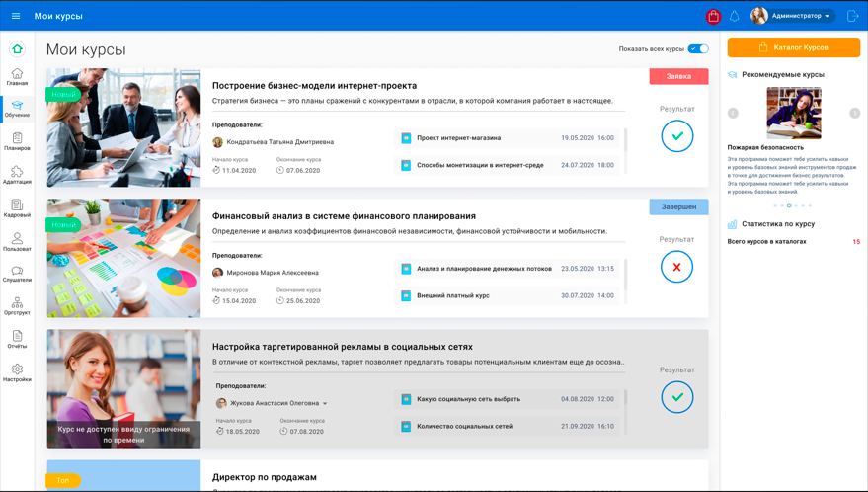The width and height of the screenshot is (868, 492).
Task: Click the document icon for Какую социальную сеть
Action: [406, 399]
